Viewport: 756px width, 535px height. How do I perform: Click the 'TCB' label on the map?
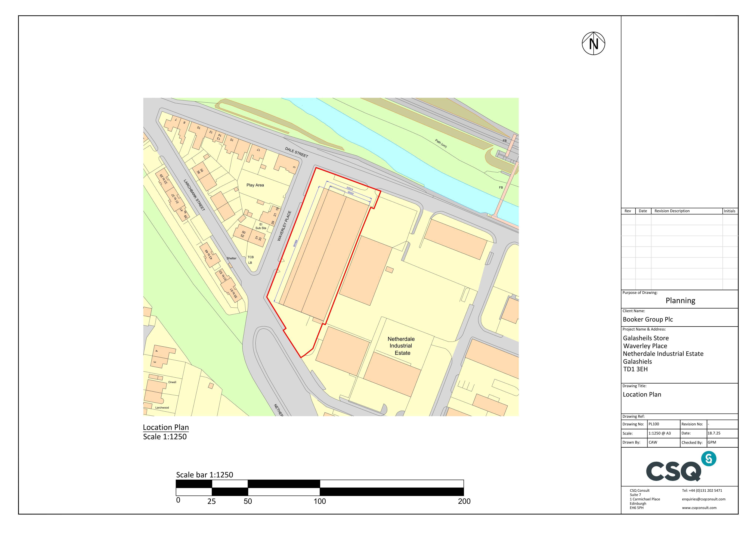(251, 257)
